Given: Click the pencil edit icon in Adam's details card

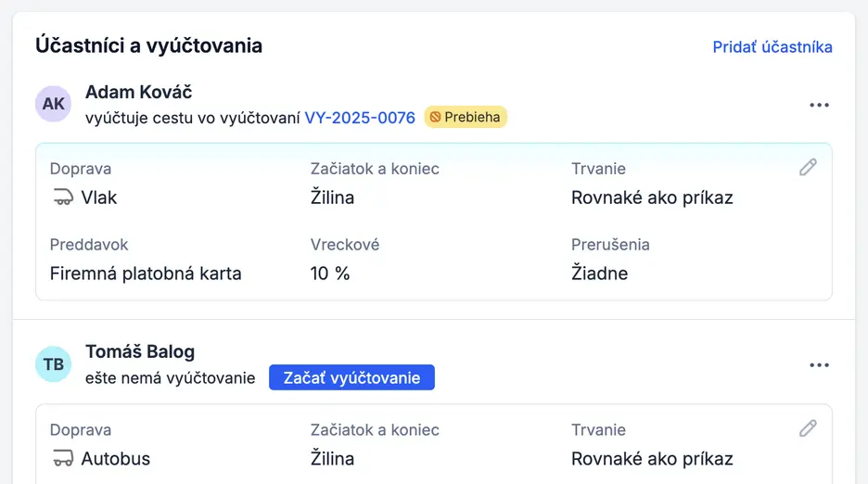Looking at the screenshot, I should (x=809, y=167).
